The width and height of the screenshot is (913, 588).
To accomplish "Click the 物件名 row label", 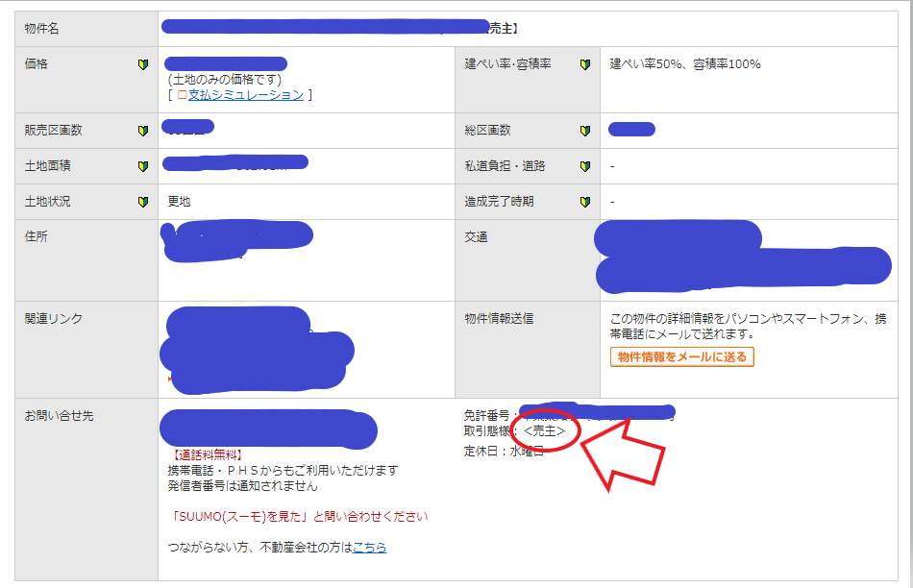I will pyautogui.click(x=42, y=29).
